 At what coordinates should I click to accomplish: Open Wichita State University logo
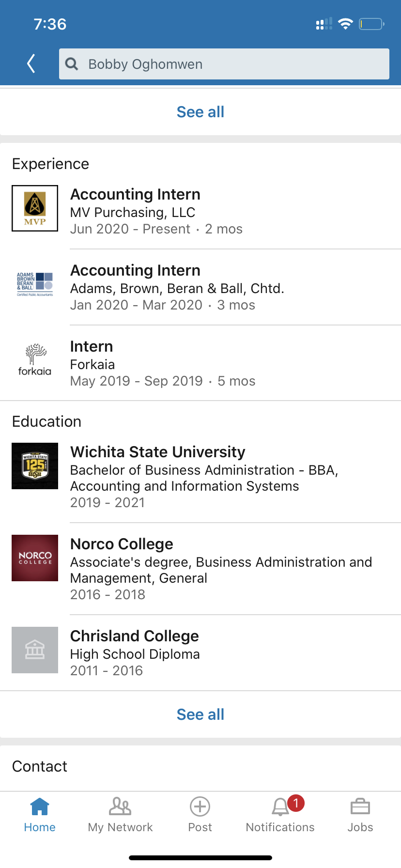(x=35, y=466)
